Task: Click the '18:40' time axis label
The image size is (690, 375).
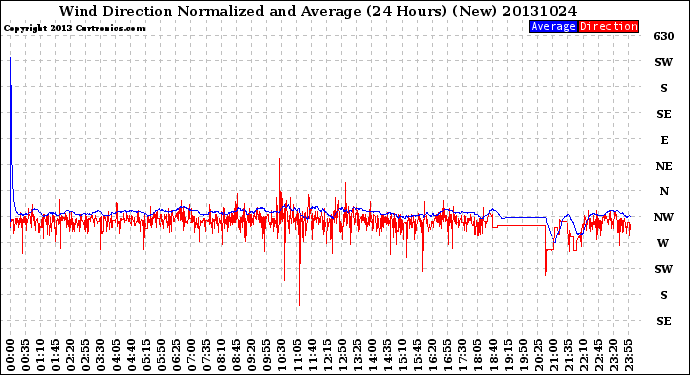Action: click(493, 355)
